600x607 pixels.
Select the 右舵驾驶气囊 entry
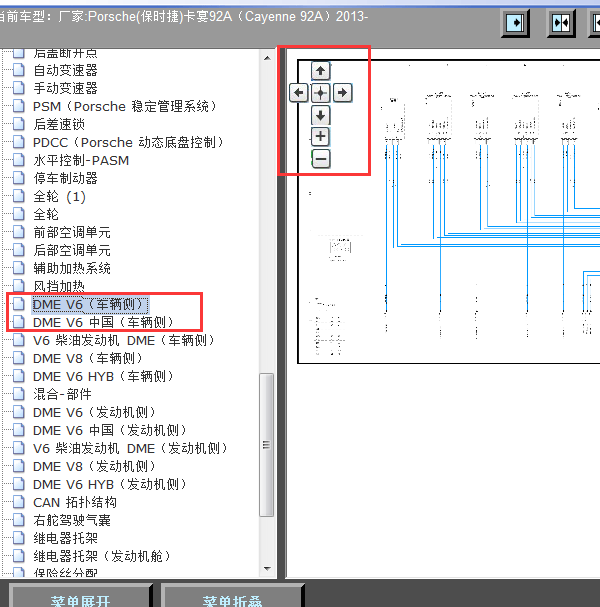[72, 521]
